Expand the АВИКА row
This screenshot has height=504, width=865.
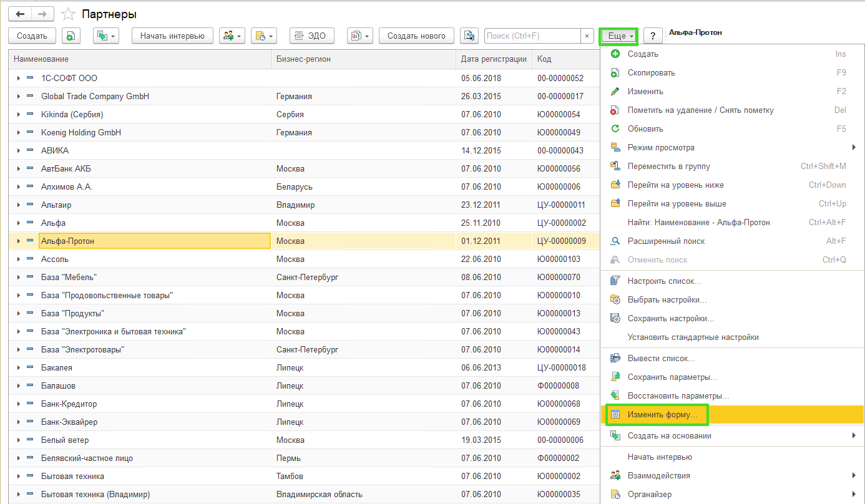[x=19, y=151]
